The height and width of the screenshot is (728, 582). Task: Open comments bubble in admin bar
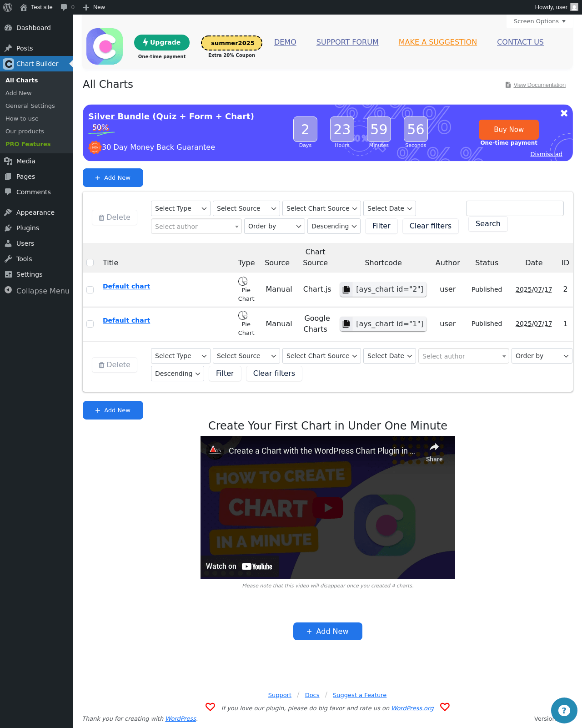click(64, 7)
